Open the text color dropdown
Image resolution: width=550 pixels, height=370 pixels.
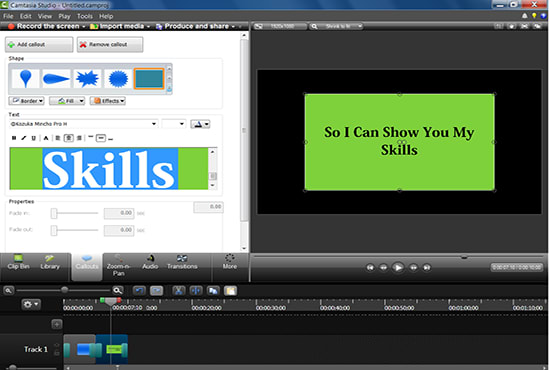(200, 124)
